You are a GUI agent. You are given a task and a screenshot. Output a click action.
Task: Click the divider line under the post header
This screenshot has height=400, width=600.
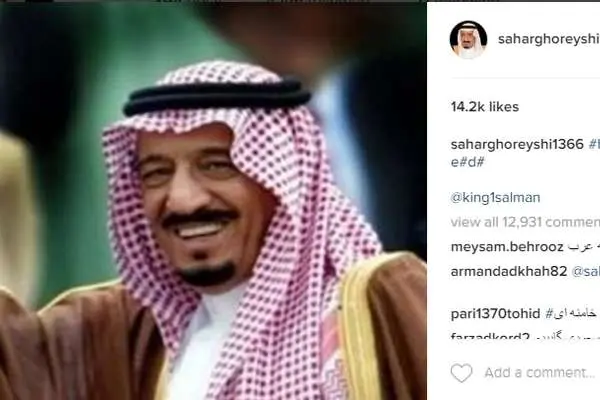click(x=525, y=78)
